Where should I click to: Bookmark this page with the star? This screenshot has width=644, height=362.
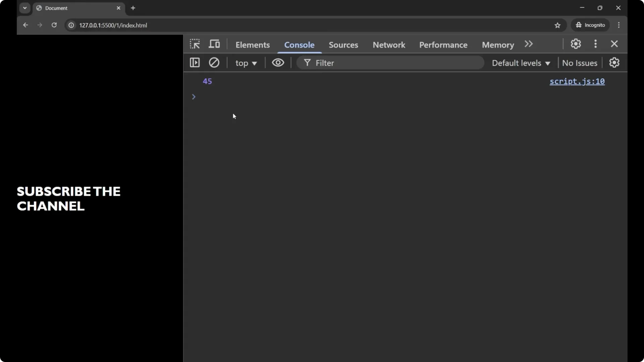(558, 25)
